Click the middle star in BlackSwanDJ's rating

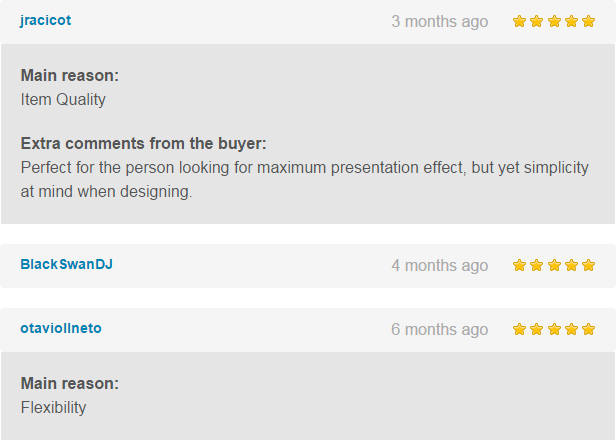click(554, 265)
